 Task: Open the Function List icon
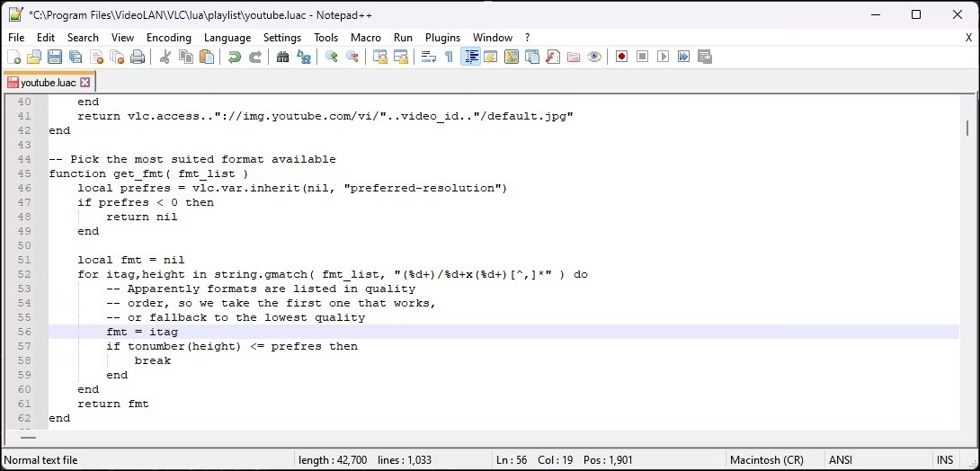[x=553, y=57]
